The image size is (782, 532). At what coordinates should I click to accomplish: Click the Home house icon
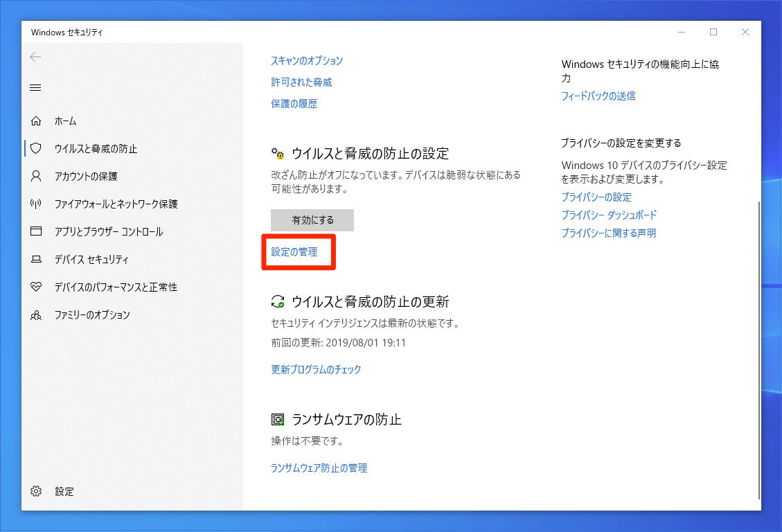pos(36,121)
